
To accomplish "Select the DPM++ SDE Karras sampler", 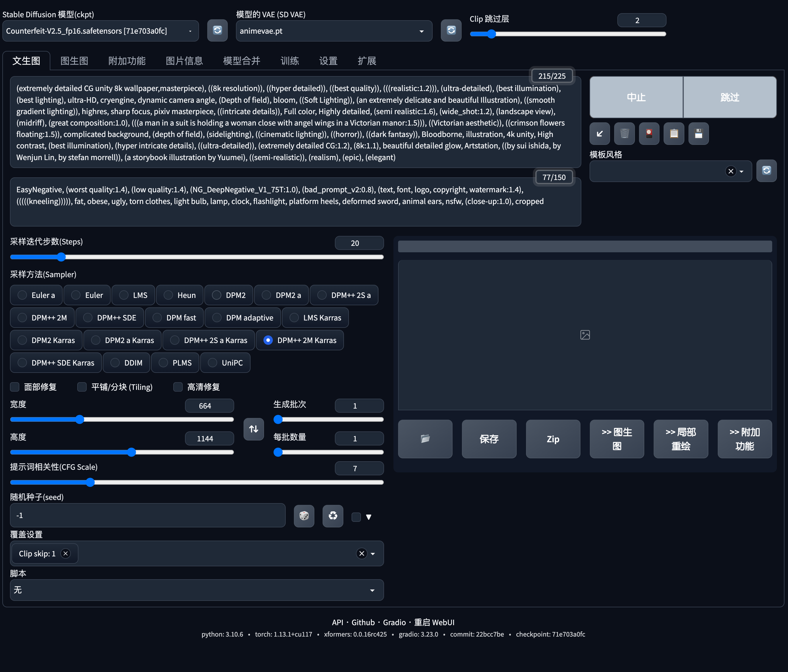I will (56, 363).
